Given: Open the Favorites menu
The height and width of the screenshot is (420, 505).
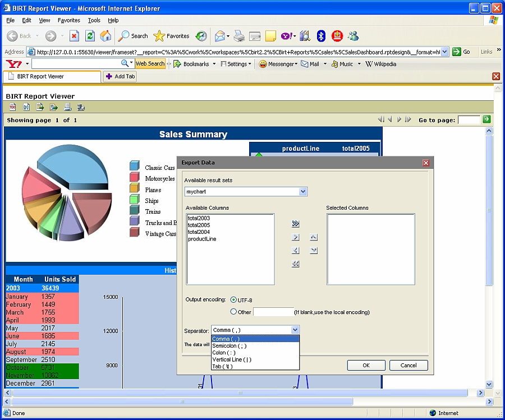Looking at the screenshot, I should (x=68, y=20).
